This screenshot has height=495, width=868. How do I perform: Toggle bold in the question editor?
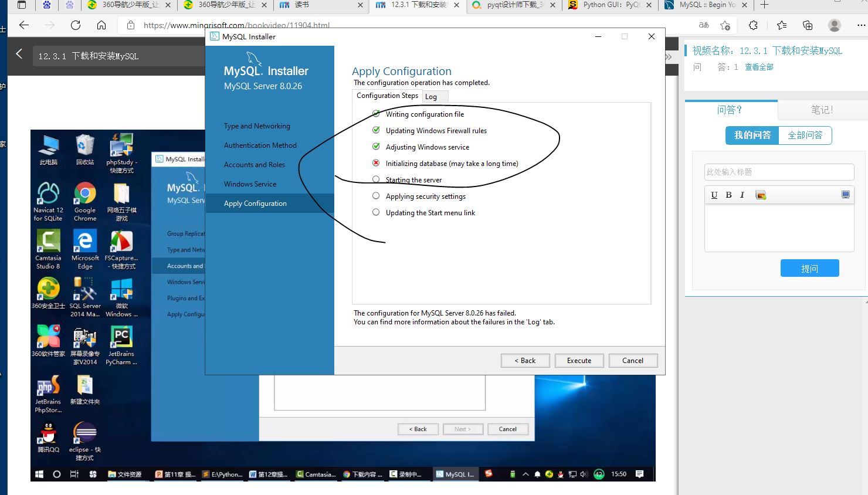pos(728,195)
